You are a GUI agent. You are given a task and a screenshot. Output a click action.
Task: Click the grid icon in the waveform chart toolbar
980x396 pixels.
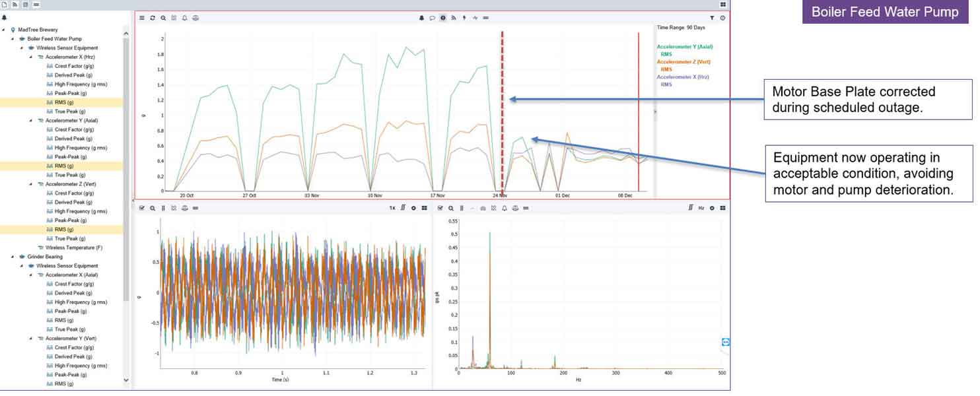coord(424,208)
